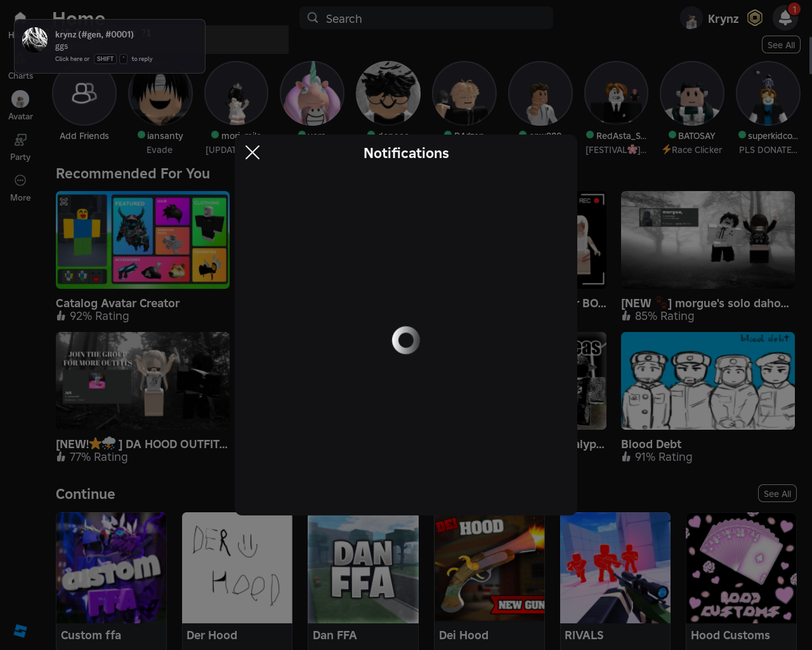Click See All next to Continue
The image size is (812, 650).
(x=777, y=494)
